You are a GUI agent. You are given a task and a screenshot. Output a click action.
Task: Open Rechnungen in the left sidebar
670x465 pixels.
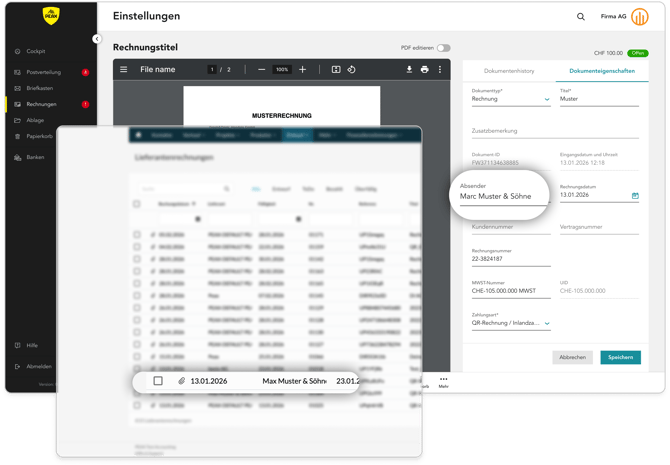[42, 104]
